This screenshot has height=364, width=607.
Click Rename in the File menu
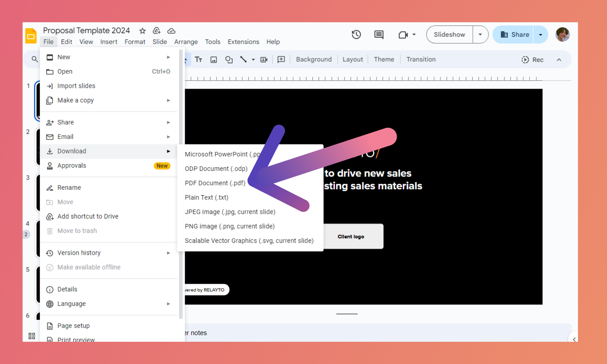click(109, 188)
